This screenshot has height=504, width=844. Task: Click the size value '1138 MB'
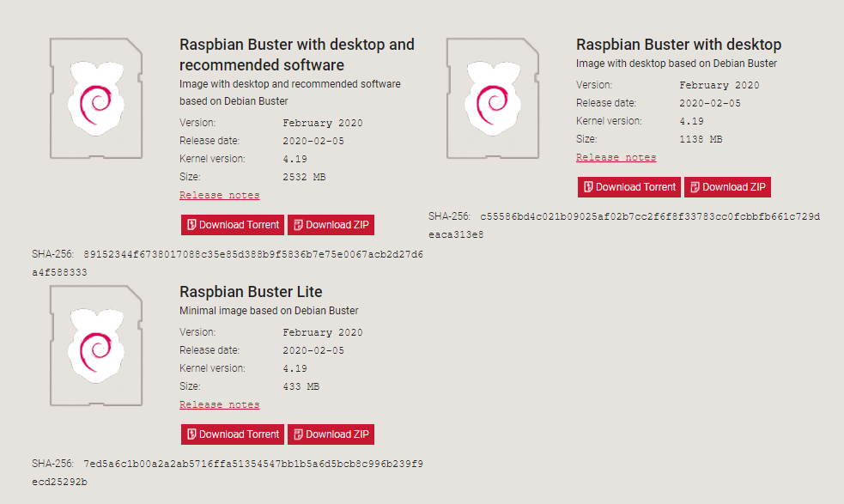701,139
